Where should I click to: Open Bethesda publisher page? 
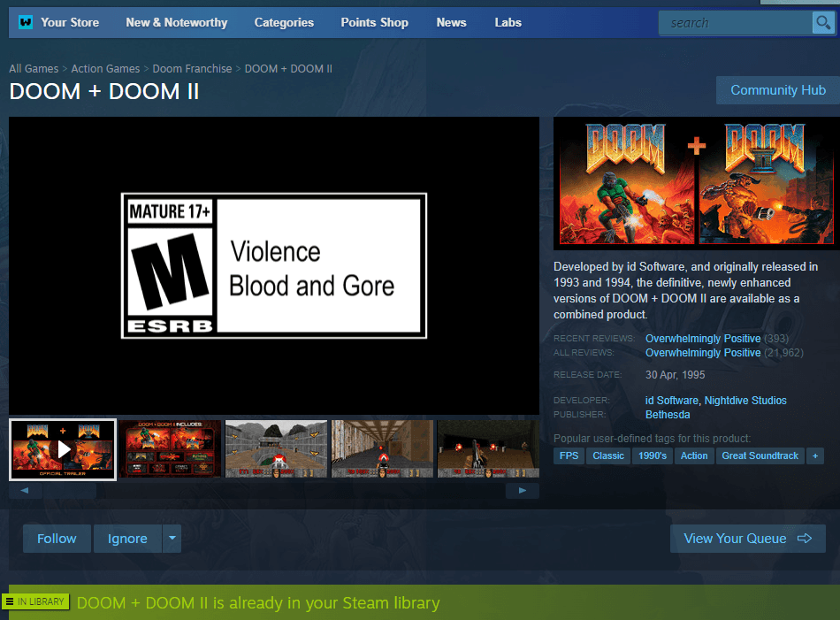pyautogui.click(x=667, y=415)
